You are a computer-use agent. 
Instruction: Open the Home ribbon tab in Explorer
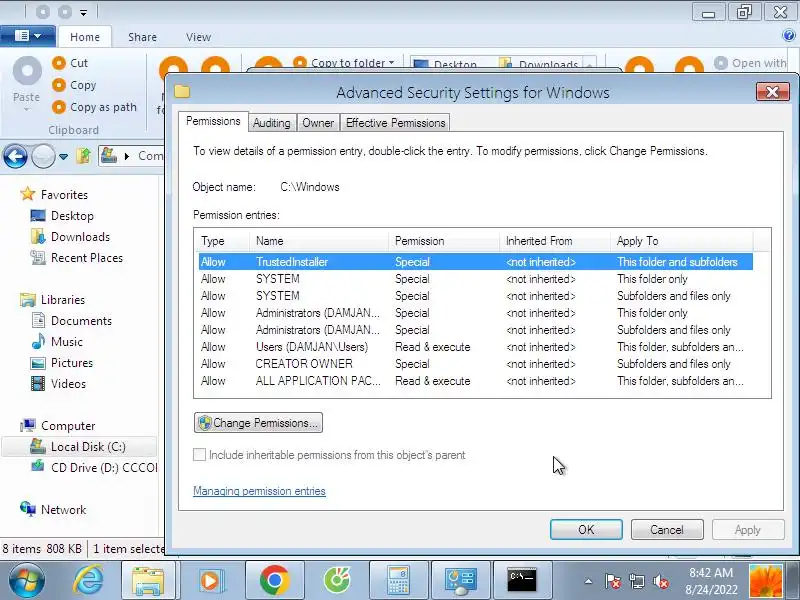click(x=85, y=37)
